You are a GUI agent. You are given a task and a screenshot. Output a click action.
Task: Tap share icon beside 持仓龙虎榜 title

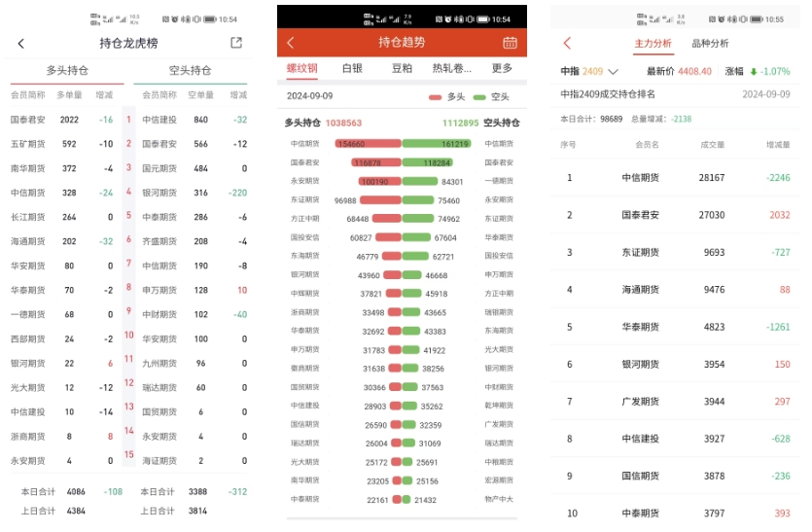click(236, 43)
